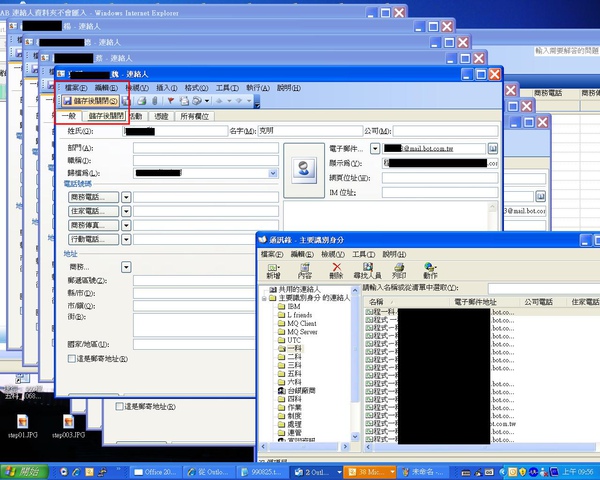This screenshot has width=600, height=480.
Task: Open the 歸檔為(L) combo box dropdown
Action: click(x=273, y=173)
